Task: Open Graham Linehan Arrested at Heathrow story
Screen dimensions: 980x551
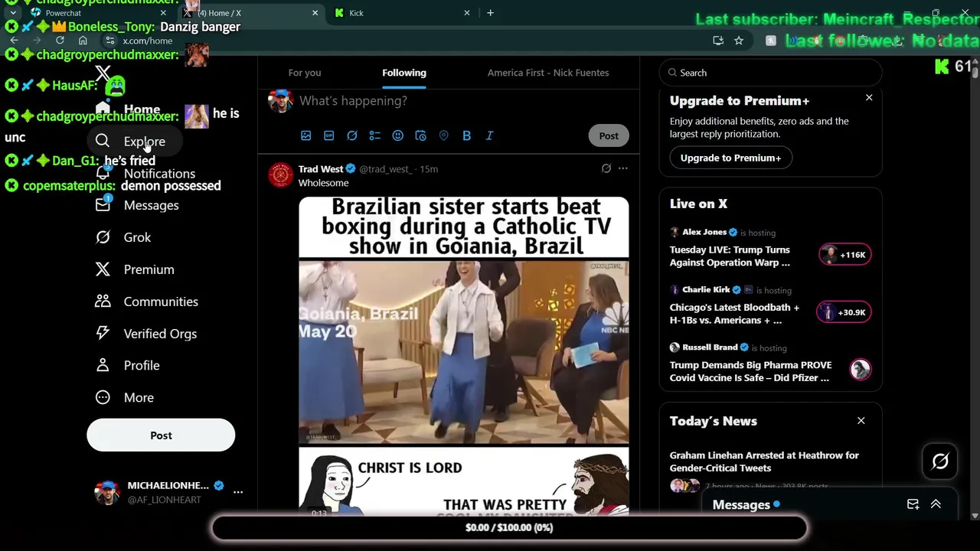Action: [764, 461]
